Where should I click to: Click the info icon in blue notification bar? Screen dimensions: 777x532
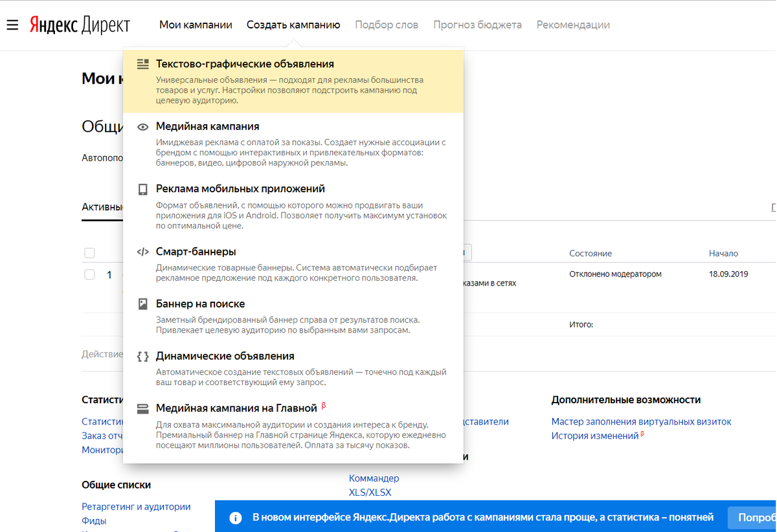(x=236, y=518)
